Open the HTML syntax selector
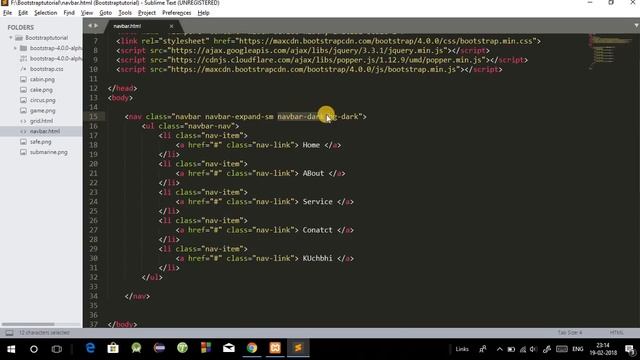The height and width of the screenshot is (360, 640). click(x=616, y=333)
